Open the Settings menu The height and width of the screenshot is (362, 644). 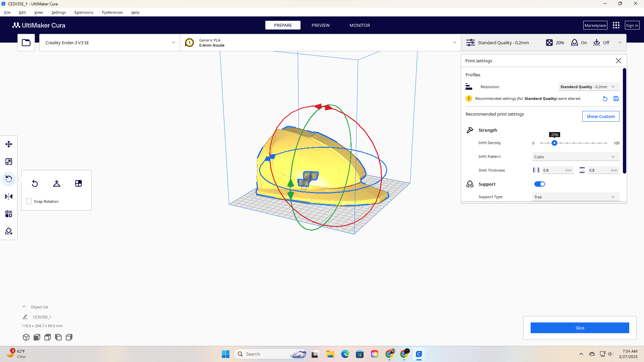(59, 12)
